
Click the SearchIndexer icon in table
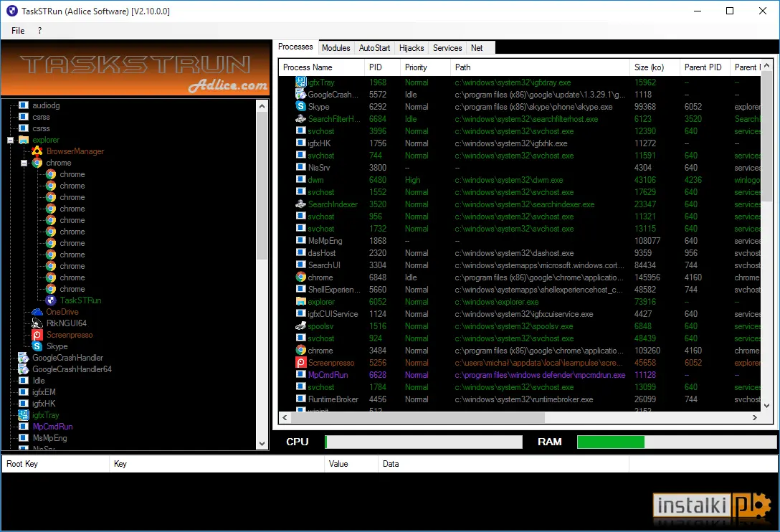pos(300,204)
